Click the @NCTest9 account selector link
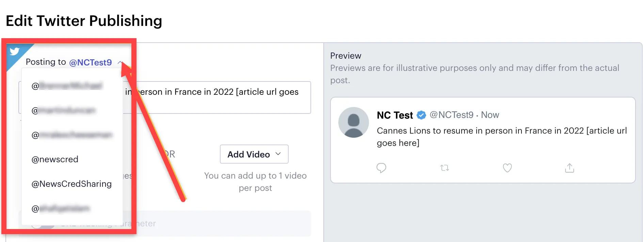 pos(91,62)
